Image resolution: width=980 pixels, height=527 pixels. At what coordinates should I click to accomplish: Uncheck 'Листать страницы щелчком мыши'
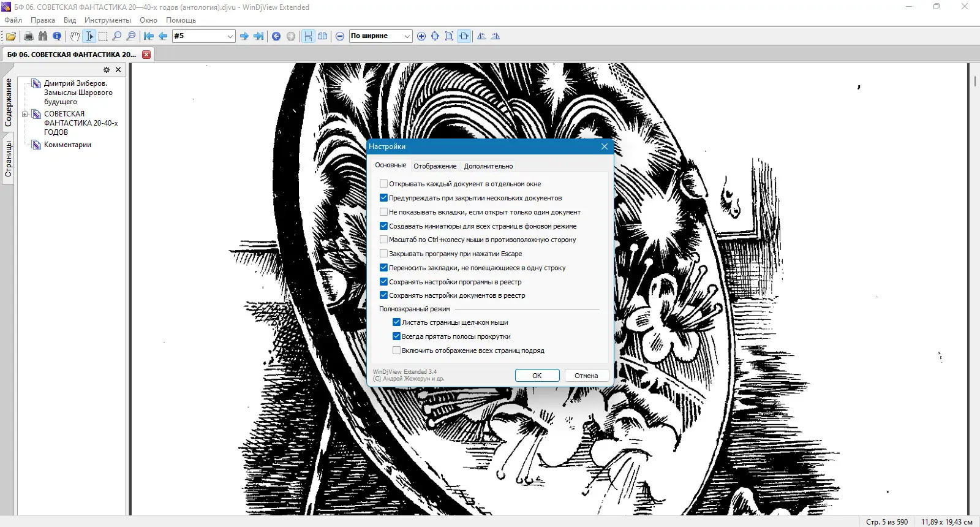pyautogui.click(x=397, y=322)
